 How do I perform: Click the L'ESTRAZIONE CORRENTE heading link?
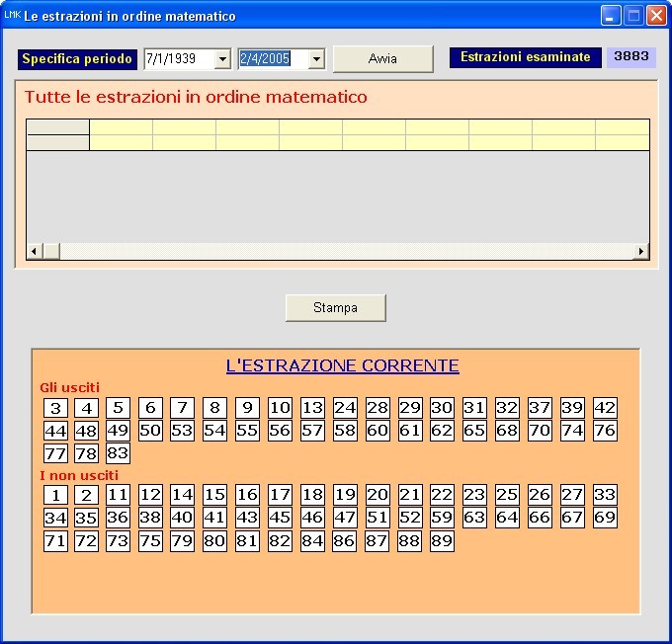(343, 365)
